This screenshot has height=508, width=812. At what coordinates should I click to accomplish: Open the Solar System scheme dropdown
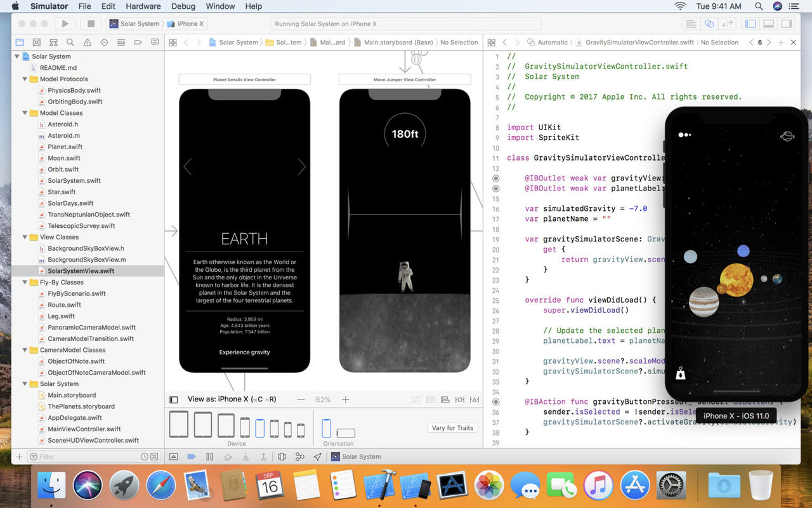134,23
